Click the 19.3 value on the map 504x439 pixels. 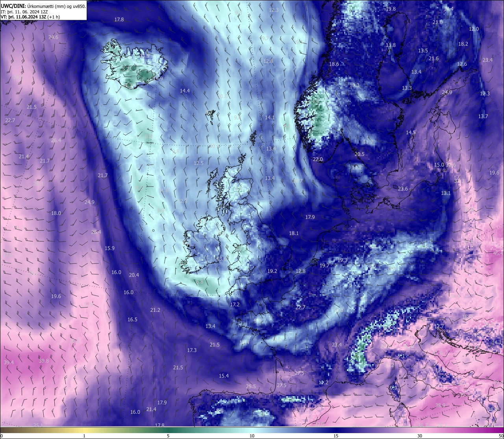(x=342, y=260)
